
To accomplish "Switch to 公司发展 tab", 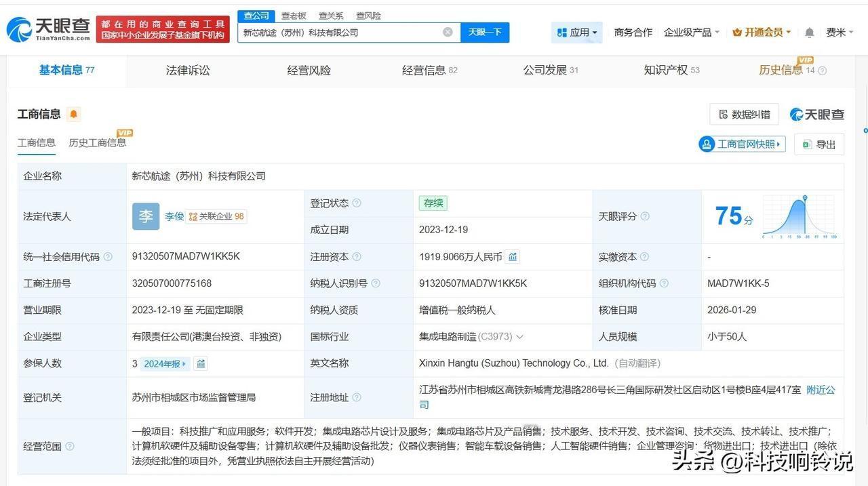I will (x=550, y=70).
